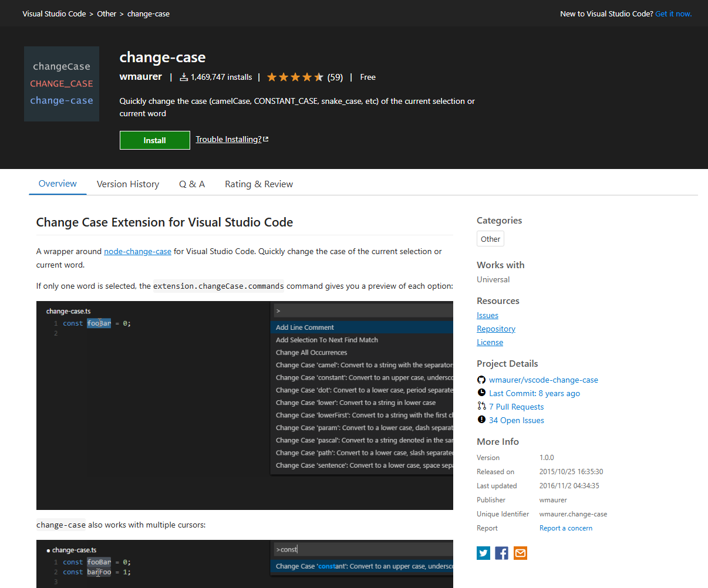
Task: Click the star rating icons
Action: (x=295, y=77)
